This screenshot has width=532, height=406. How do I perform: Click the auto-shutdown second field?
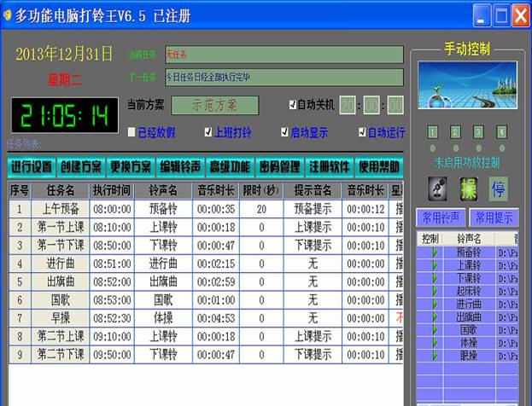point(395,105)
